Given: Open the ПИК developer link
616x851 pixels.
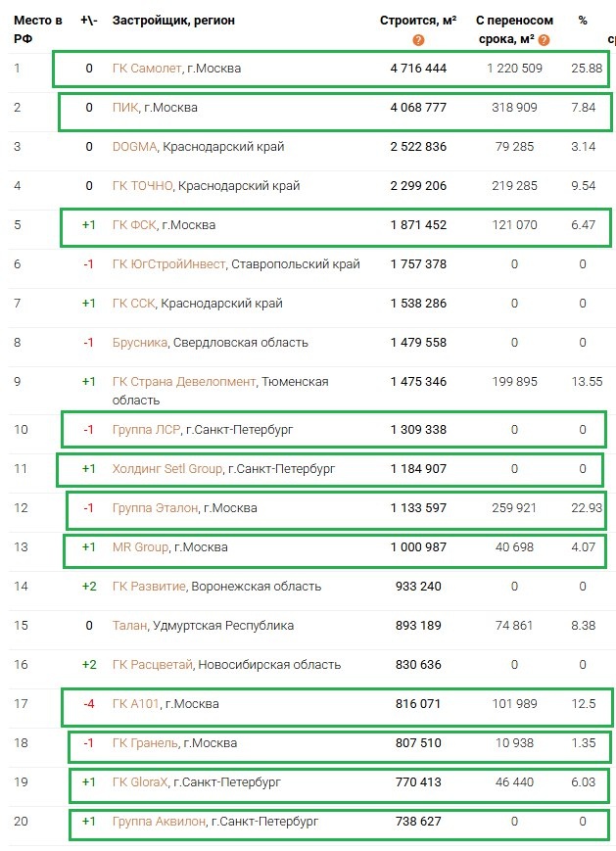Looking at the screenshot, I should [125, 108].
